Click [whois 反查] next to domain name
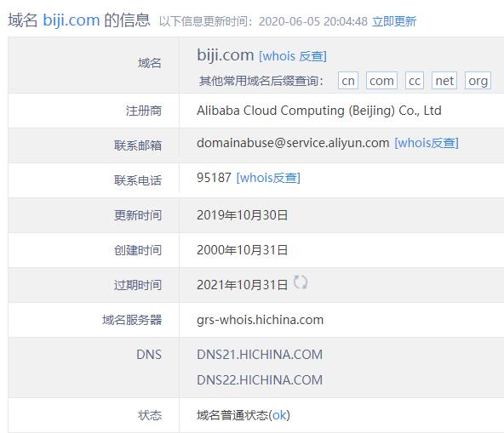The image size is (504, 433). pos(293,56)
